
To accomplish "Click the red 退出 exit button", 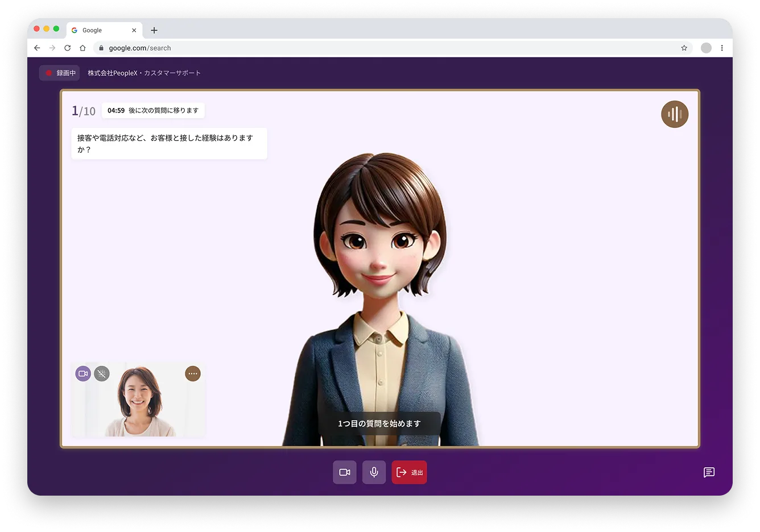I will [x=409, y=472].
